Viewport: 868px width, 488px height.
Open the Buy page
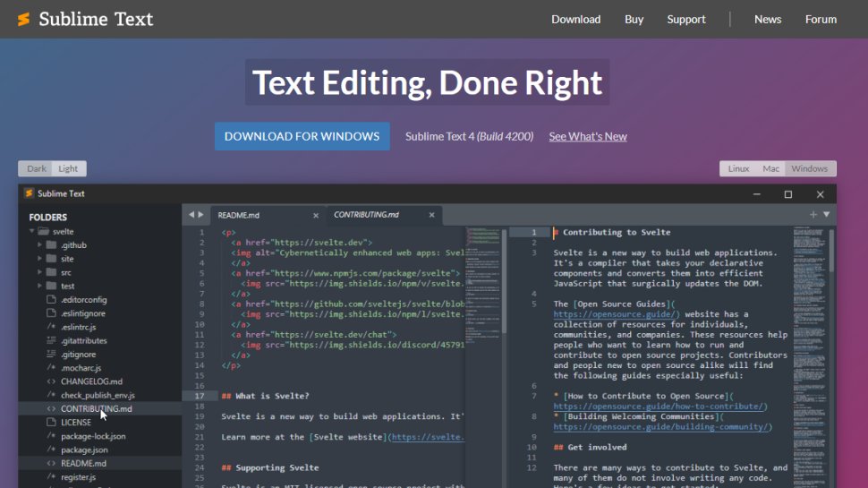[634, 20]
